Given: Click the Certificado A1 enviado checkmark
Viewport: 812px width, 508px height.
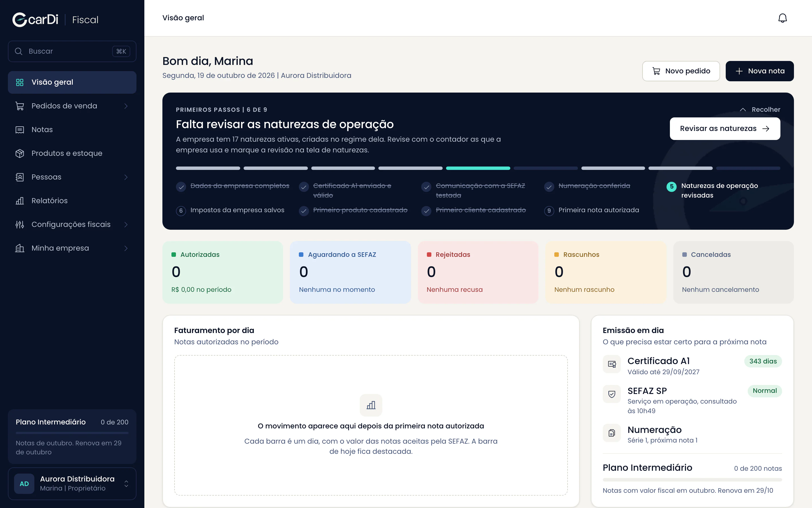Looking at the screenshot, I should pyautogui.click(x=304, y=187).
